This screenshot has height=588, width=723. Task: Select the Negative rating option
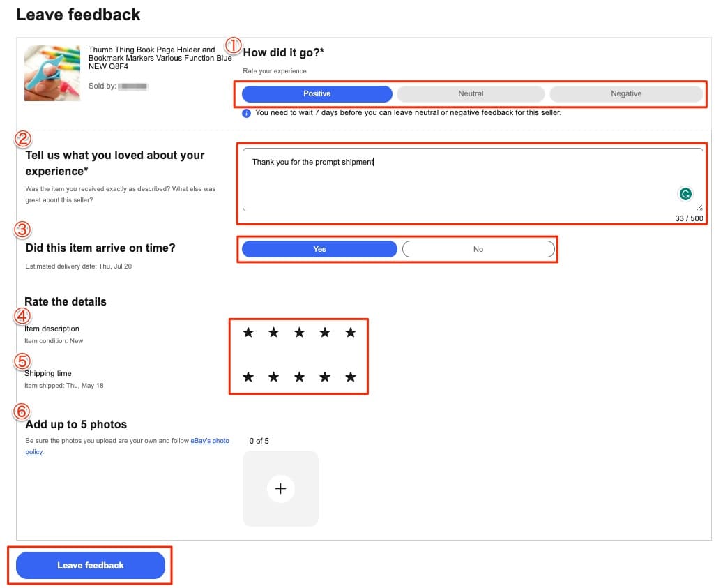(x=626, y=93)
